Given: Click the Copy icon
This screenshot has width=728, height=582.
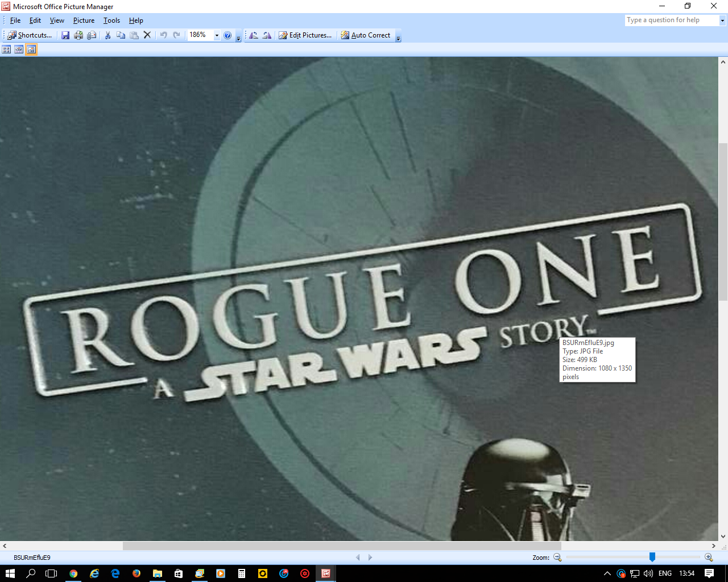Looking at the screenshot, I should point(121,35).
